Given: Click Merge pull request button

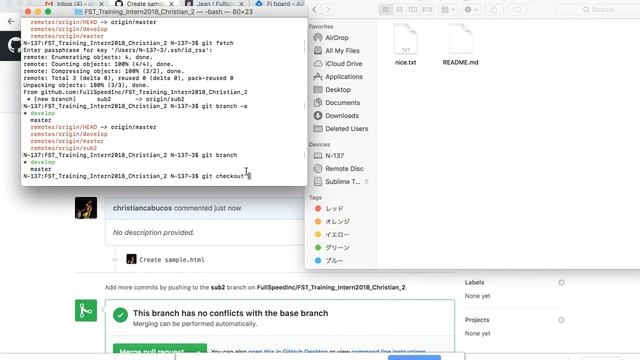Looking at the screenshot, I should (152, 351).
